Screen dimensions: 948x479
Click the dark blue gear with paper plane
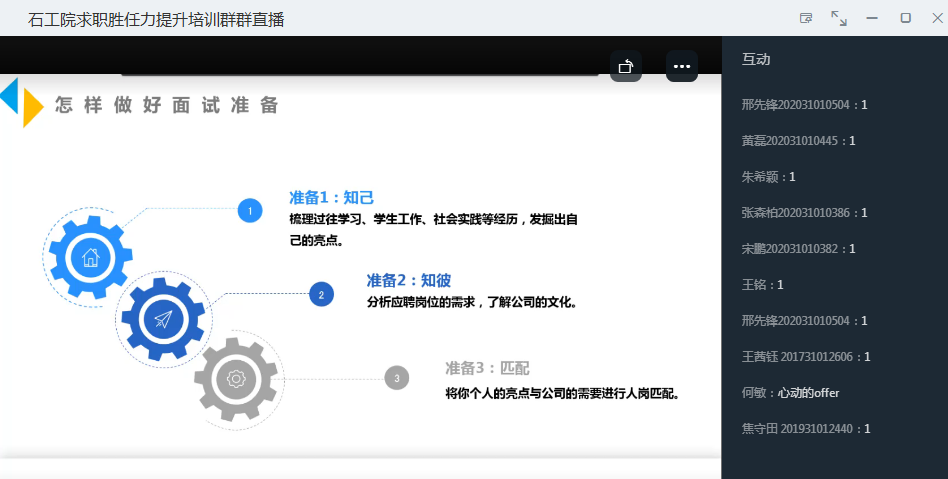pos(163,319)
